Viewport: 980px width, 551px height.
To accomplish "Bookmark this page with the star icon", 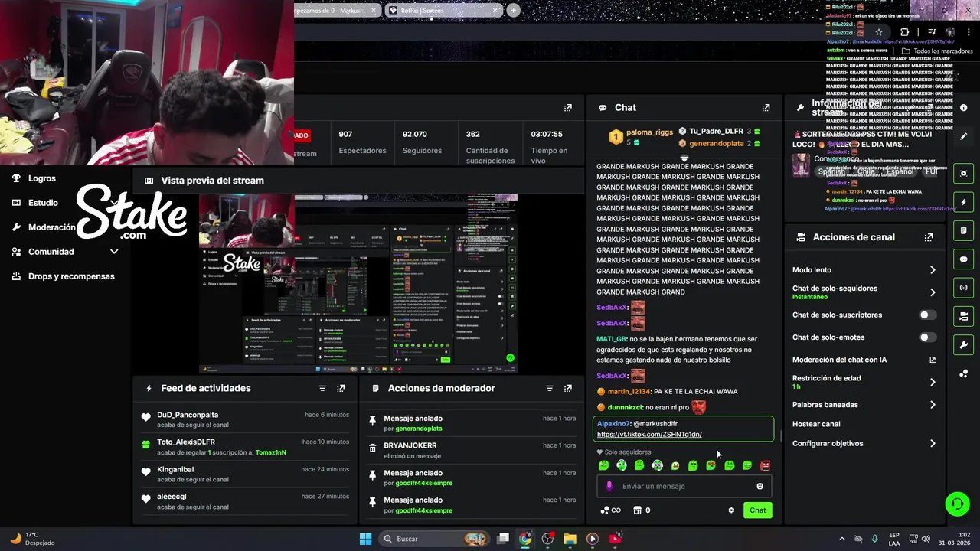I will point(879,32).
